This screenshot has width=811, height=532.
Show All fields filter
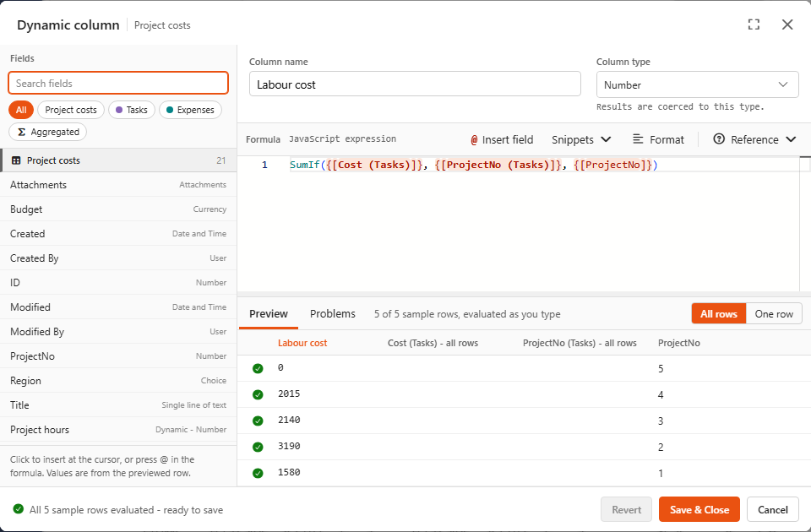21,110
